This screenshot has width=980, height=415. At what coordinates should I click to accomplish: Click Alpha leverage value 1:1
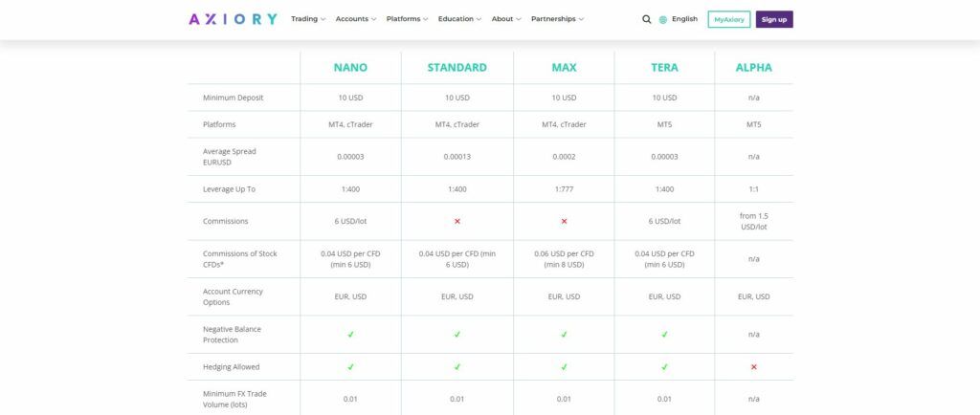pyautogui.click(x=754, y=189)
